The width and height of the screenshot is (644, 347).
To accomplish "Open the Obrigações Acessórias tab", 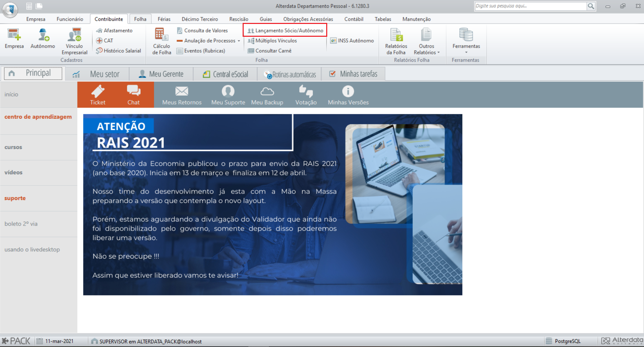I will pos(308,19).
